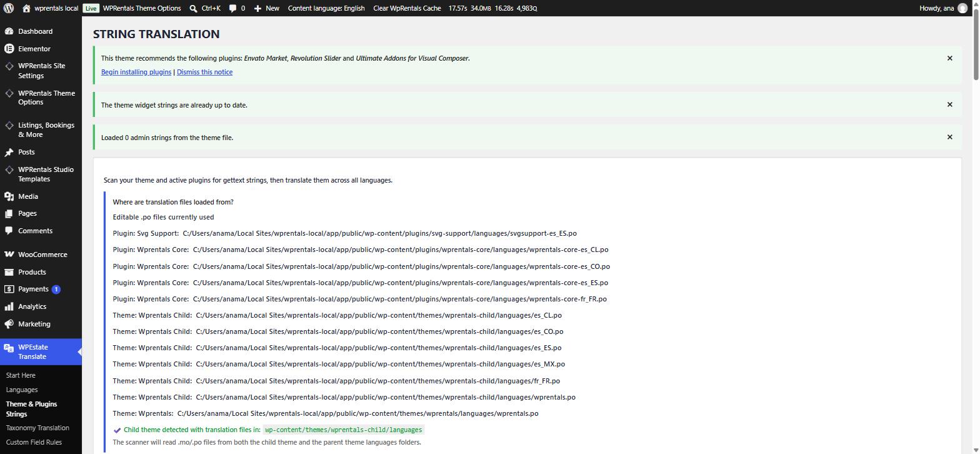The image size is (980, 454).
Task: Open the Theme & Plugins Strings submenu item
Action: point(31,409)
